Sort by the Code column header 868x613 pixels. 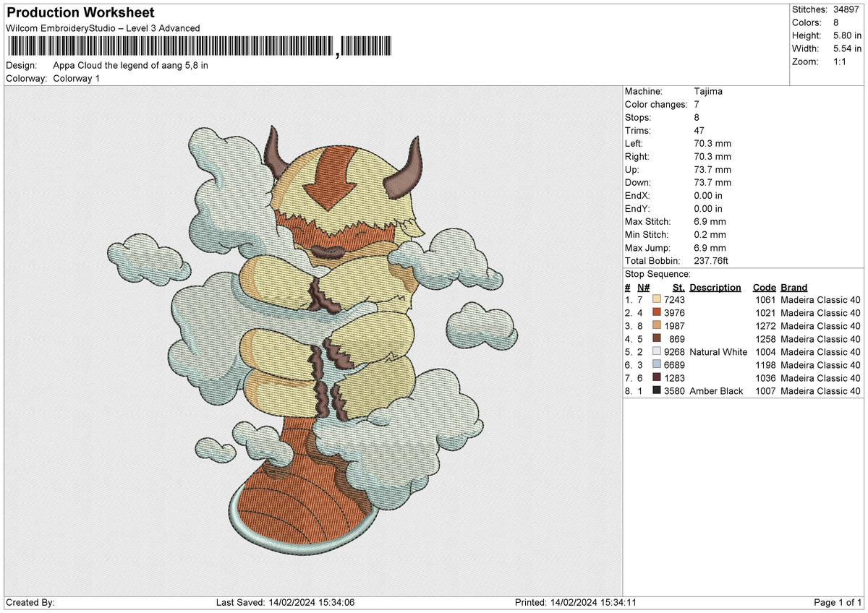[x=765, y=287]
